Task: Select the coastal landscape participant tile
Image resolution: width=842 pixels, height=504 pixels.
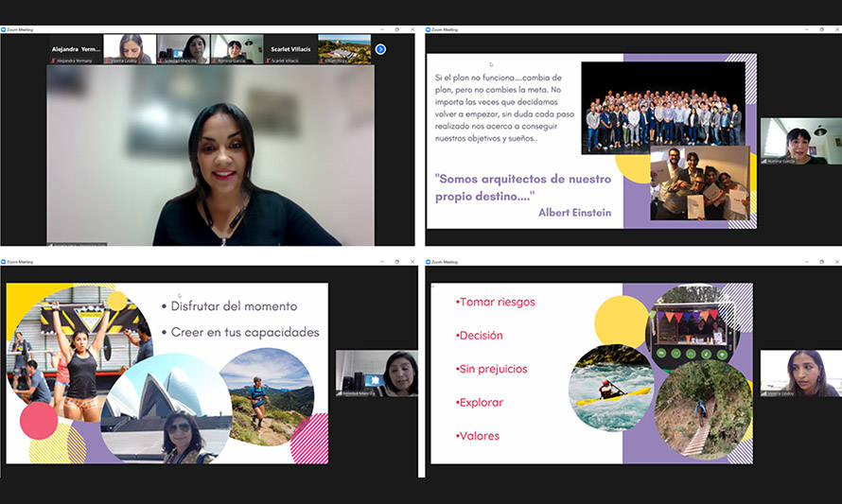Action: coord(344,49)
